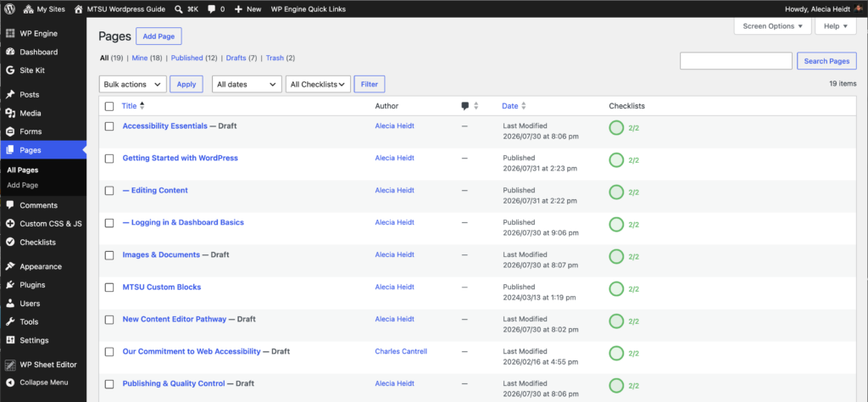Click the Pages icon in sidebar
868x402 pixels.
(x=10, y=150)
